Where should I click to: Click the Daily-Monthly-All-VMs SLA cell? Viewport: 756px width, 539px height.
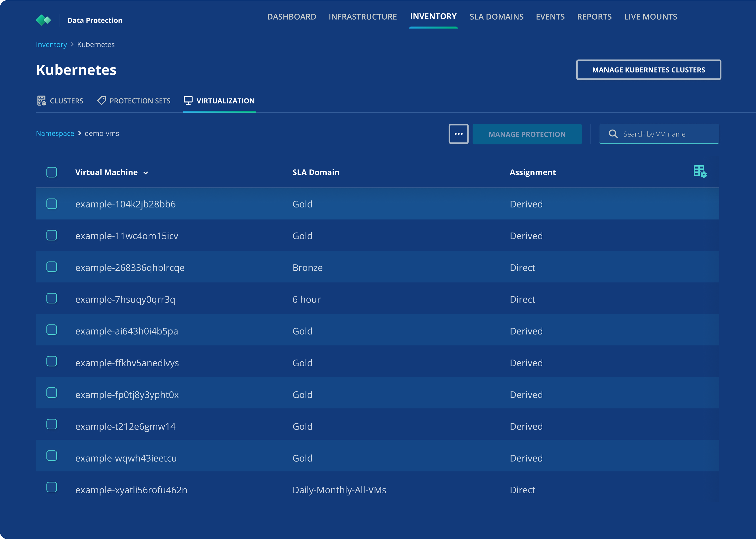tap(339, 490)
